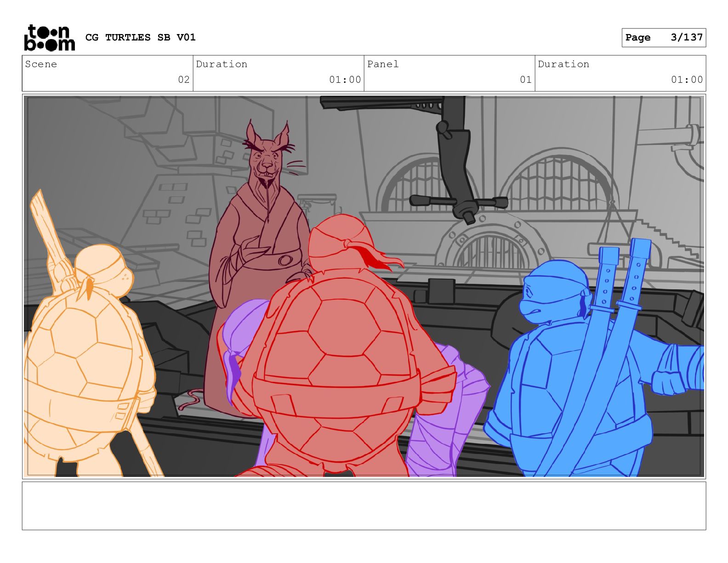Click the storyboard panel image
Image resolution: width=728 pixels, height=563 pixels.
click(364, 287)
